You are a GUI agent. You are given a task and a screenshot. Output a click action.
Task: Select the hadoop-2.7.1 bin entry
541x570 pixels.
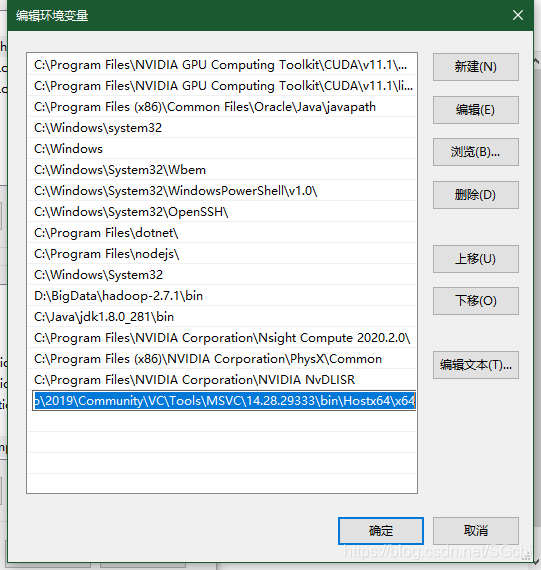pos(222,296)
